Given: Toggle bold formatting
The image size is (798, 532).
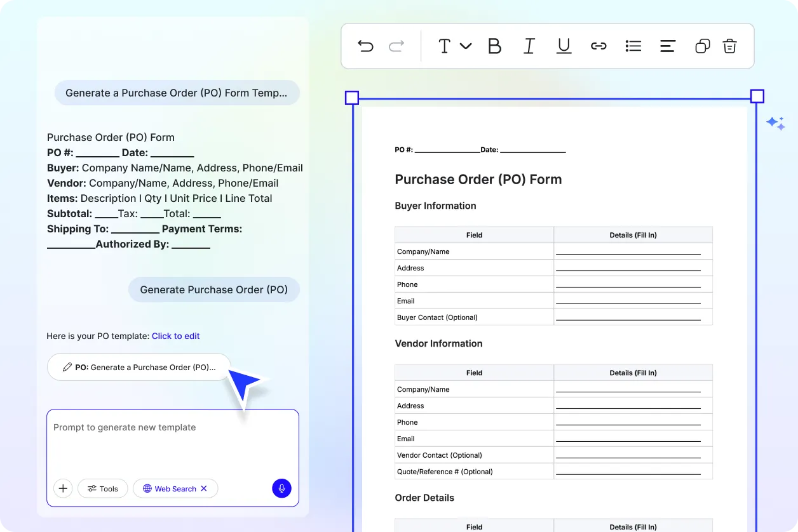Looking at the screenshot, I should point(494,46).
